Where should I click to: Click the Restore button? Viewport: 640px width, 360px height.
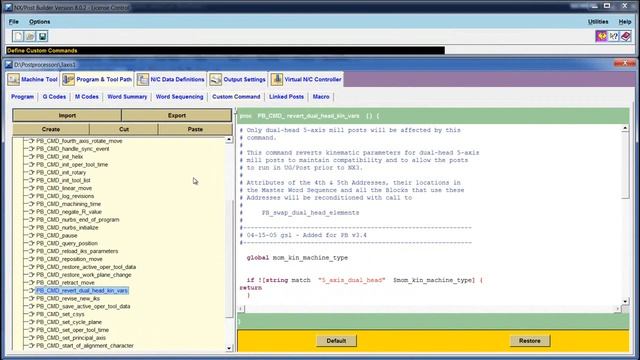[530, 341]
